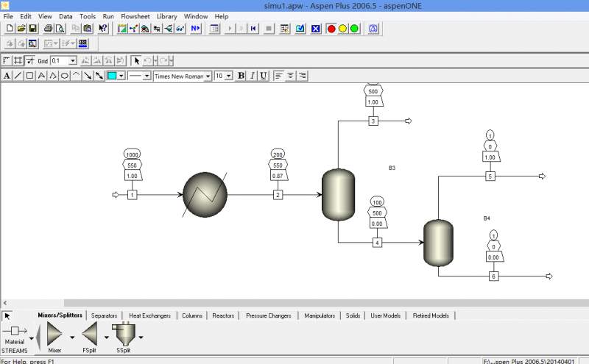Open the Grid size dropdown
589x364 pixels.
pos(73,61)
